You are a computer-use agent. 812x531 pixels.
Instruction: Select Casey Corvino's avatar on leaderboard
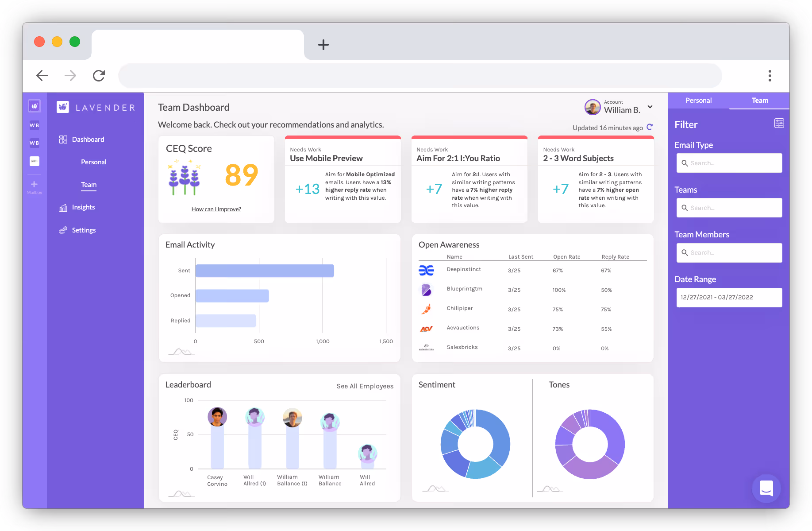click(217, 417)
